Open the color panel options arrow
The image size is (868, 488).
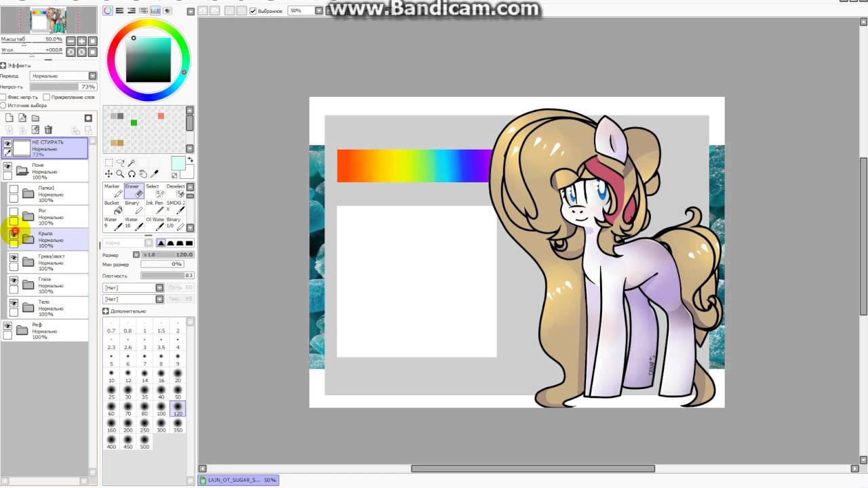coord(191,12)
